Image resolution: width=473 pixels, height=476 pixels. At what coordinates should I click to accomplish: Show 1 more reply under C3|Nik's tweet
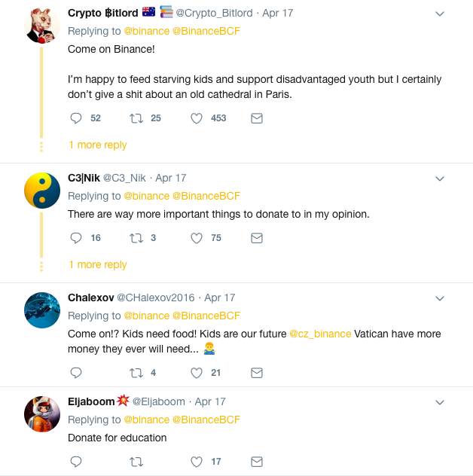pos(98,264)
